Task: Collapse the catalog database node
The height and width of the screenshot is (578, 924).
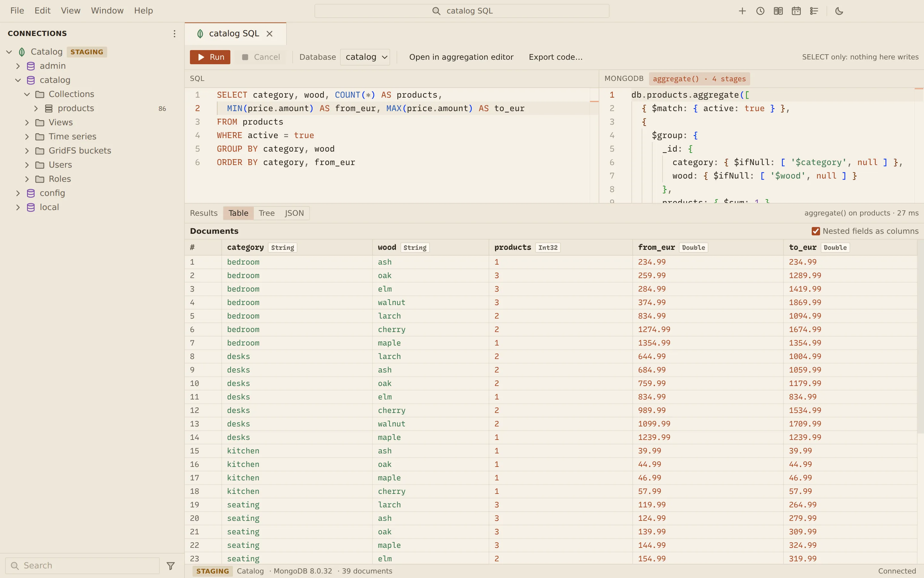Action: (18, 80)
